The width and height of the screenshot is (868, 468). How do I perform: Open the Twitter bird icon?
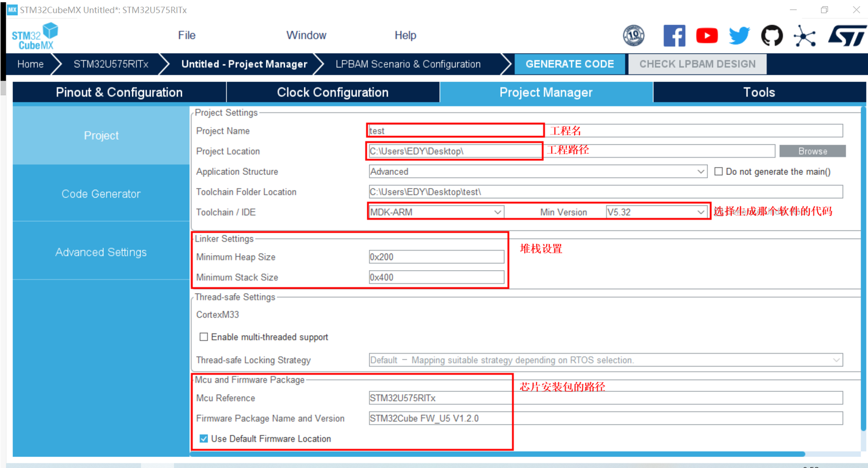tap(739, 36)
